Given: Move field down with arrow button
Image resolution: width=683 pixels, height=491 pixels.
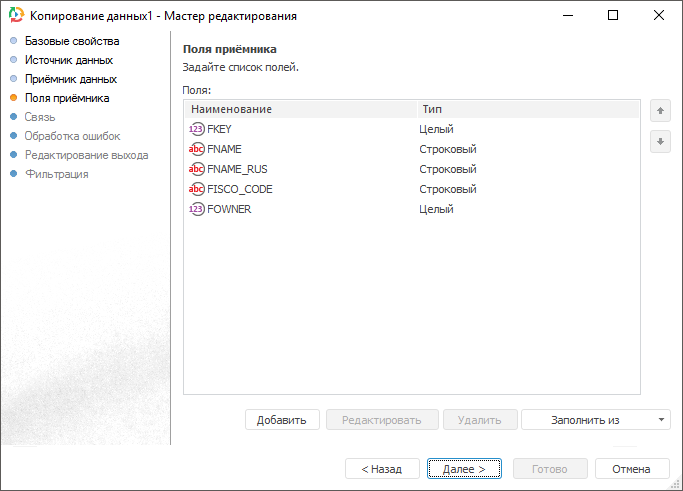Looking at the screenshot, I should tap(660, 142).
